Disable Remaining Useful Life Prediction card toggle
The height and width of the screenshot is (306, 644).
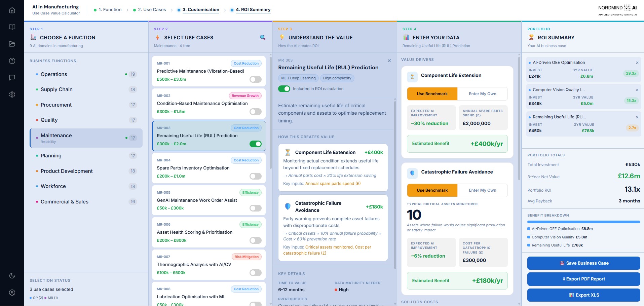(x=256, y=144)
